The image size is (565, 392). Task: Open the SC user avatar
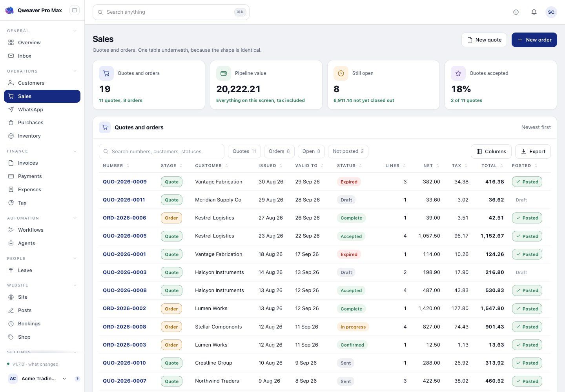click(x=551, y=12)
